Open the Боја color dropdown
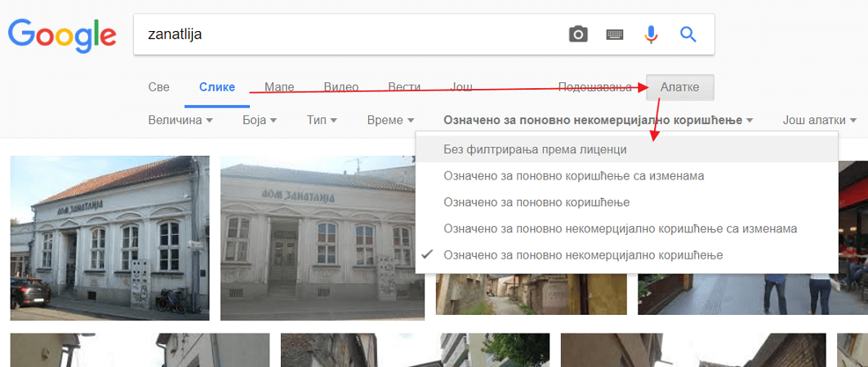Image resolution: width=868 pixels, height=367 pixels. 260,120
